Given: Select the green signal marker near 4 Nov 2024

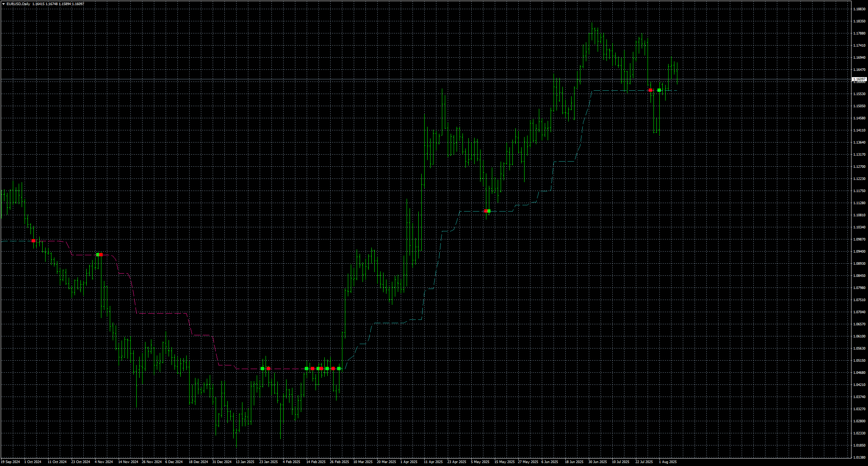Looking at the screenshot, I should click(98, 254).
